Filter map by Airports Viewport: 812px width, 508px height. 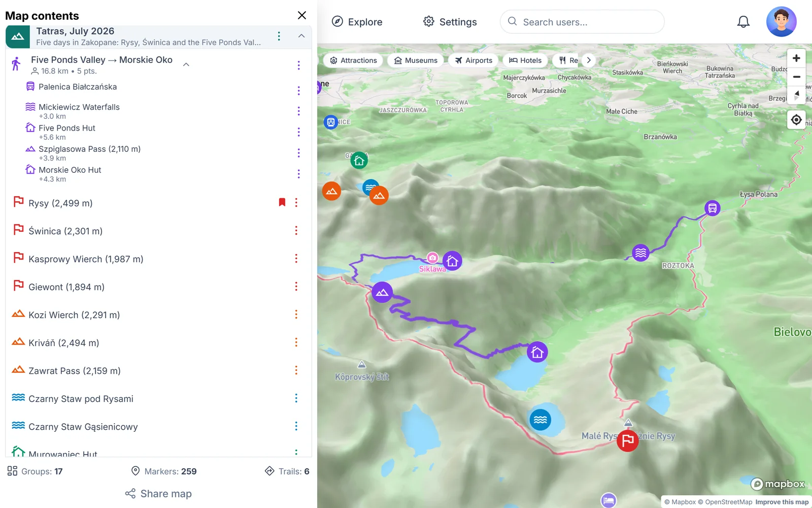[473, 60]
